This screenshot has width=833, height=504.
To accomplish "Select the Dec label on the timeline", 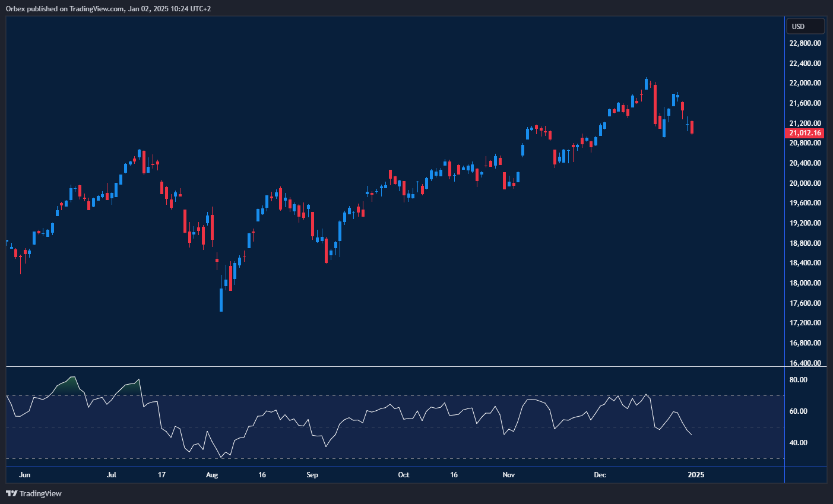I will coord(600,475).
